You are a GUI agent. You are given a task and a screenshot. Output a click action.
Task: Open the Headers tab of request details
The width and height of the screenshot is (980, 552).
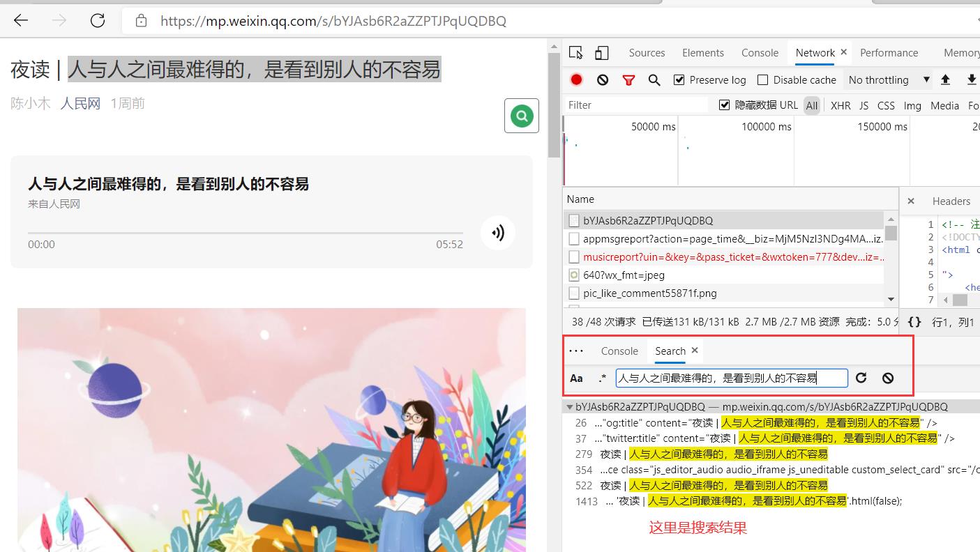(951, 201)
